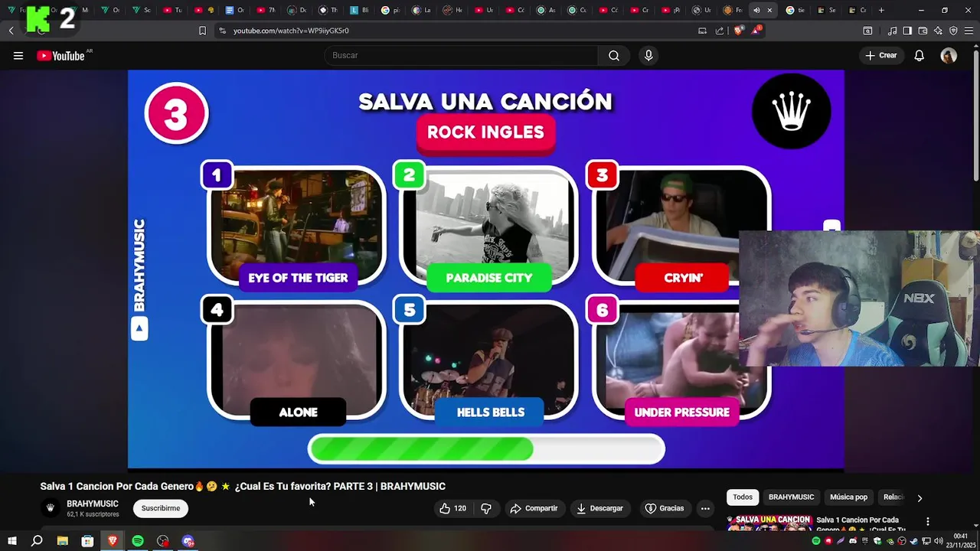The width and height of the screenshot is (980, 551).
Task: Select the BRAHYMUSIC filter chip
Action: click(791, 497)
